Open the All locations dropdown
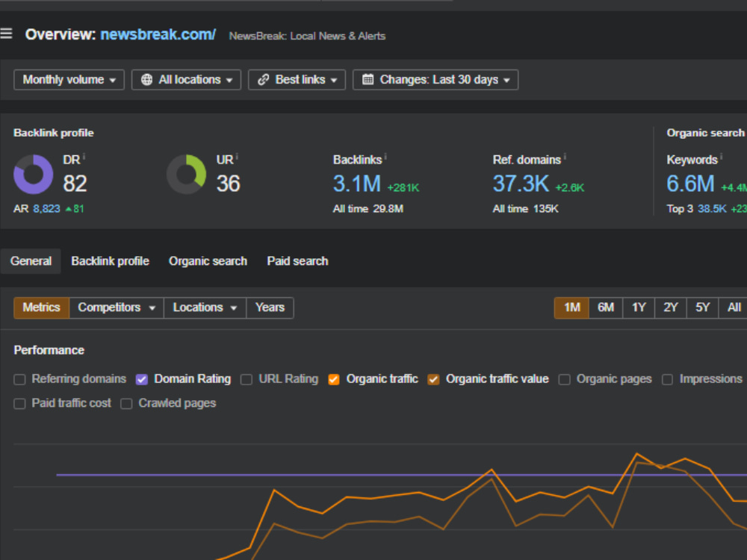 click(x=186, y=80)
